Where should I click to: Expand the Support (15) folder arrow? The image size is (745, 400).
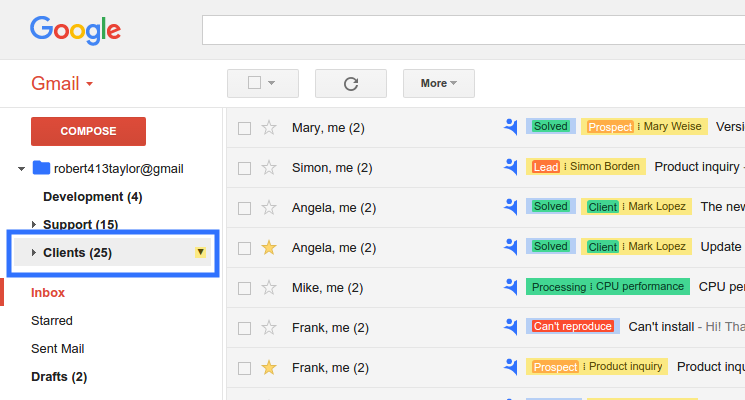click(x=34, y=224)
